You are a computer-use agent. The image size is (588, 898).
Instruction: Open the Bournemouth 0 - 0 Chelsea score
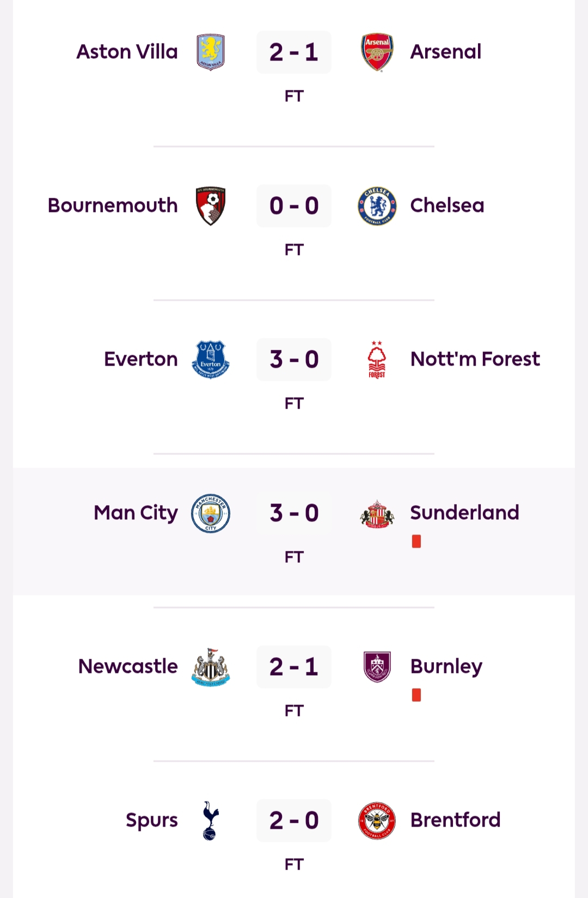[294, 206]
